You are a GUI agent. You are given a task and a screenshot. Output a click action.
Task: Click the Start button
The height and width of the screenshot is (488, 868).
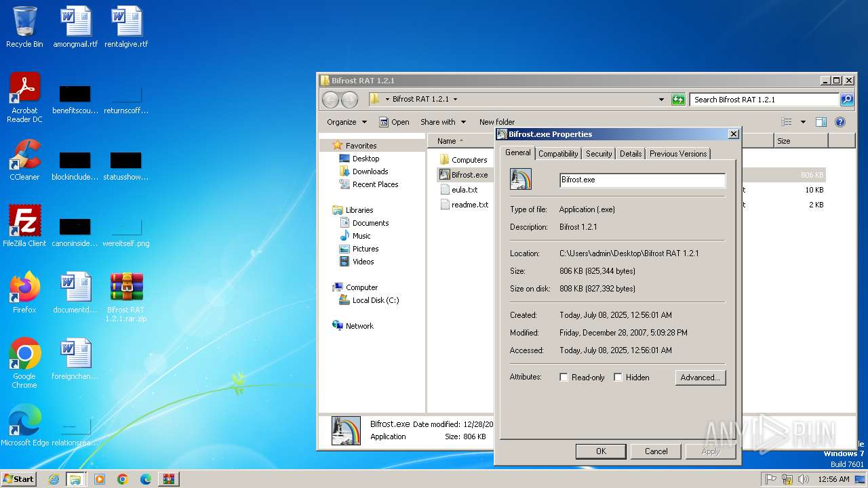[x=18, y=479]
